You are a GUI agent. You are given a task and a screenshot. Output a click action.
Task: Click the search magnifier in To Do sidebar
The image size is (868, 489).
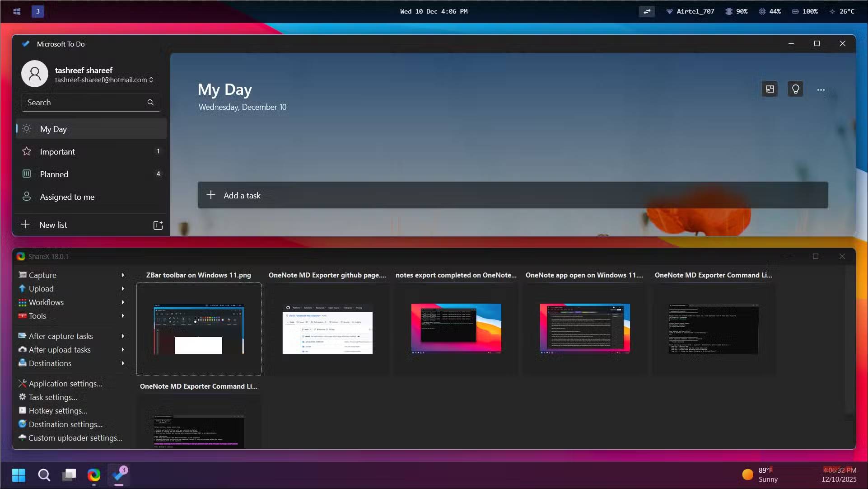(150, 103)
